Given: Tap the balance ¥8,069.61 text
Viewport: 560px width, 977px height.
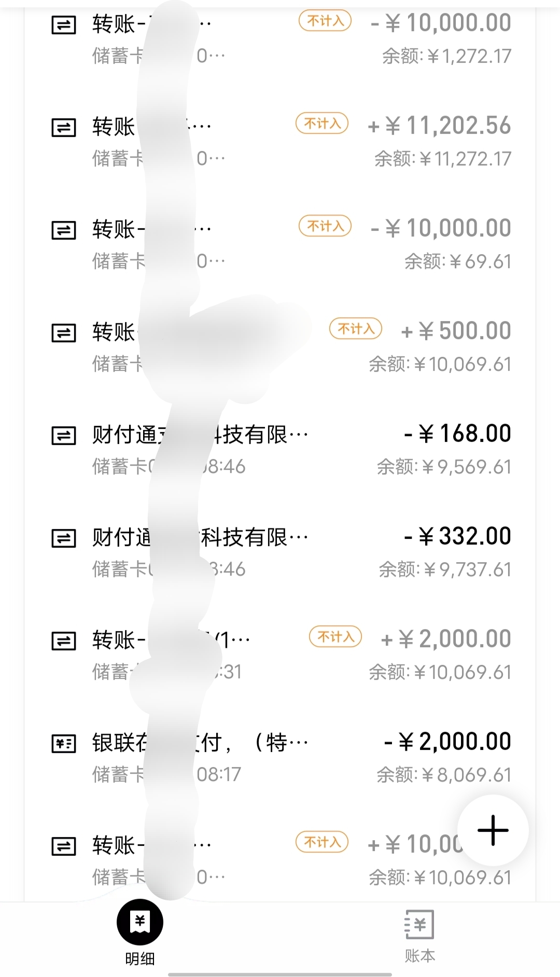Looking at the screenshot, I should point(444,775).
